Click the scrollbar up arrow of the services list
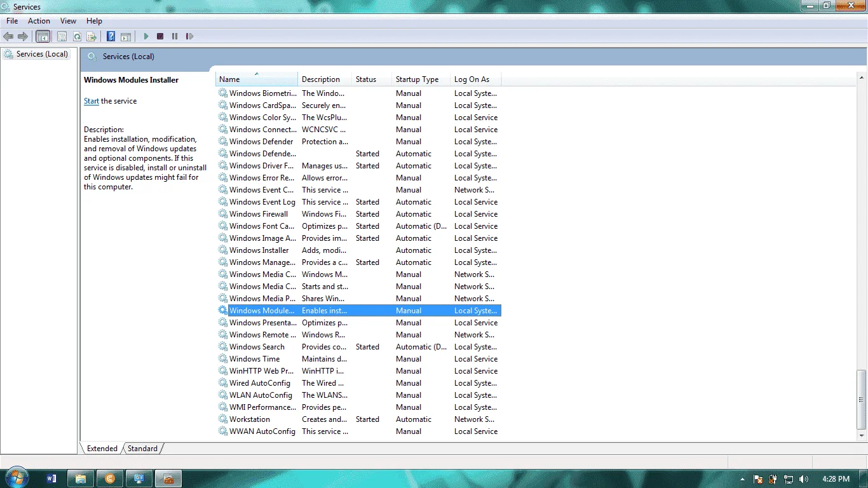 [x=862, y=76]
